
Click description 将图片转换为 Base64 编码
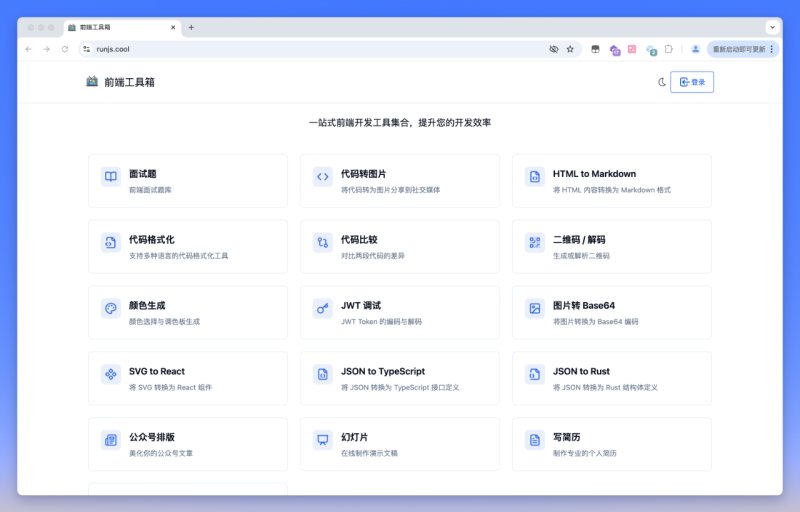(x=595, y=321)
